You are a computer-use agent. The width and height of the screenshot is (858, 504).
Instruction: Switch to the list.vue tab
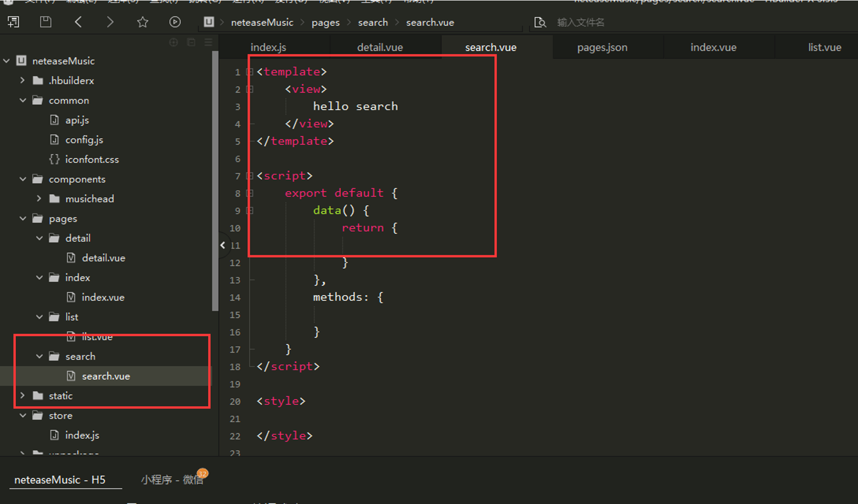click(824, 47)
